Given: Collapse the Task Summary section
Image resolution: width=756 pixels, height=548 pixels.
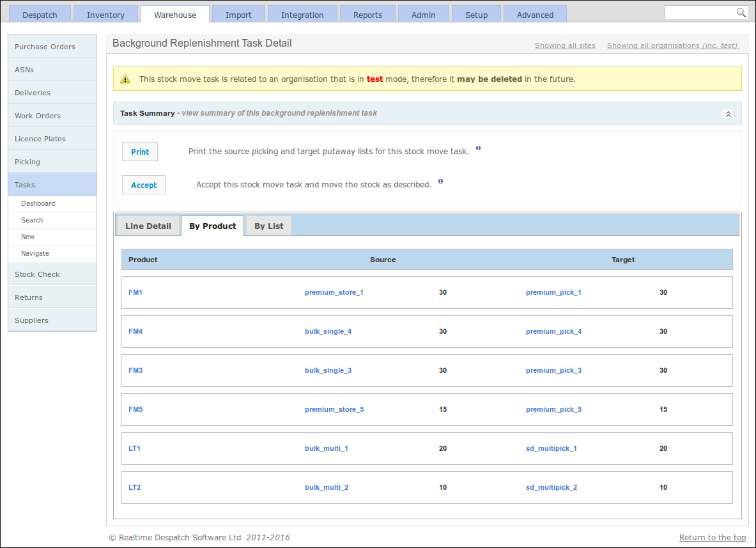Looking at the screenshot, I should point(728,114).
